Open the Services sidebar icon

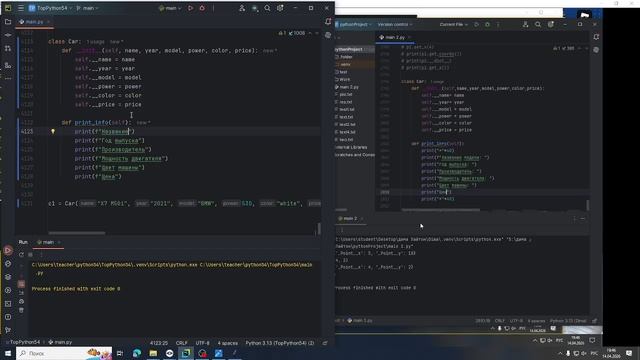click(8, 290)
